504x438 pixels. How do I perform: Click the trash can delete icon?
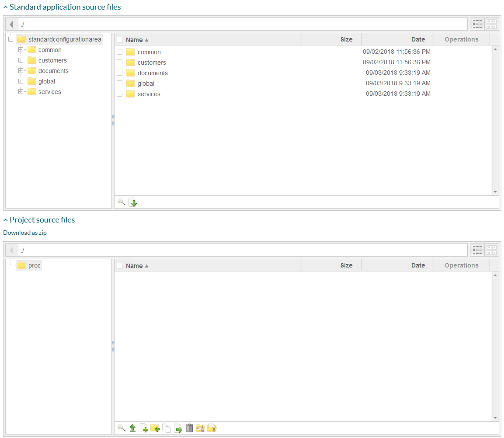click(x=189, y=428)
